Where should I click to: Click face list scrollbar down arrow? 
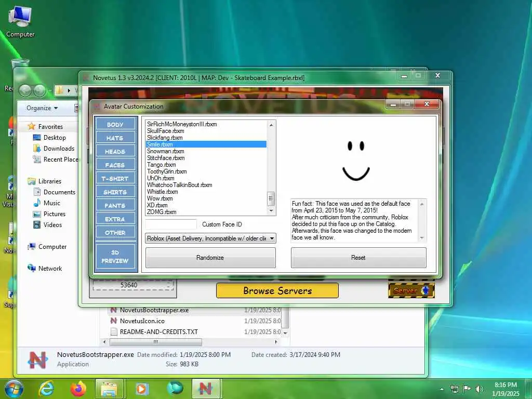tap(271, 211)
